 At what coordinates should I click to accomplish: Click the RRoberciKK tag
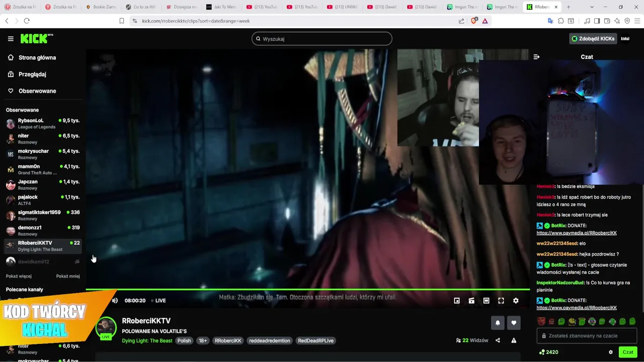[228, 340]
